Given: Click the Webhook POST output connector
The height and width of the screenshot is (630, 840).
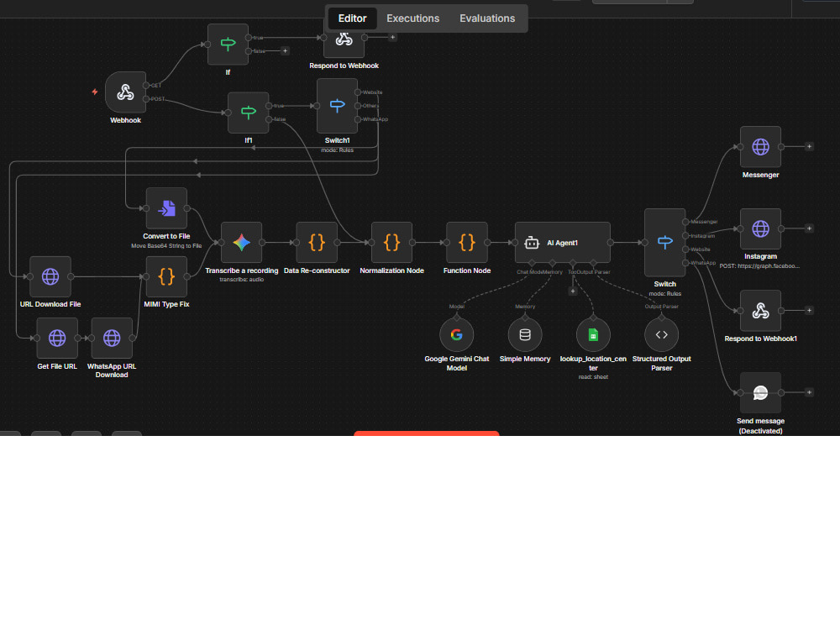Looking at the screenshot, I should (x=145, y=99).
